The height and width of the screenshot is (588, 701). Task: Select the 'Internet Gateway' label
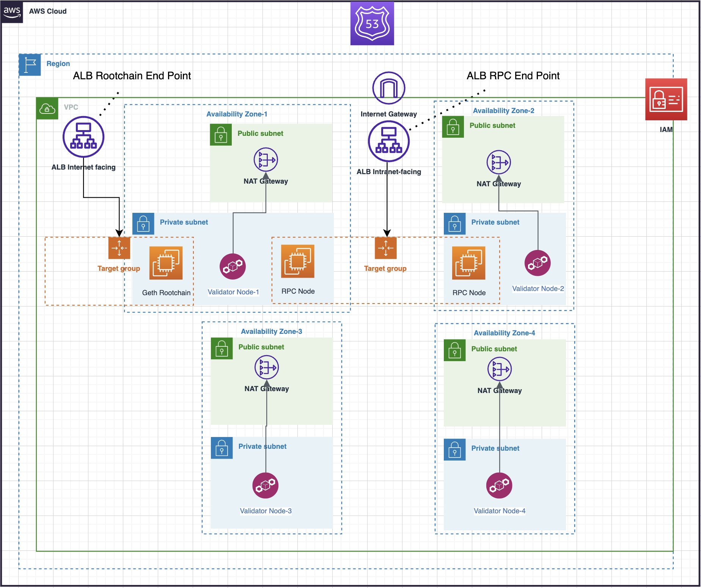(x=388, y=114)
